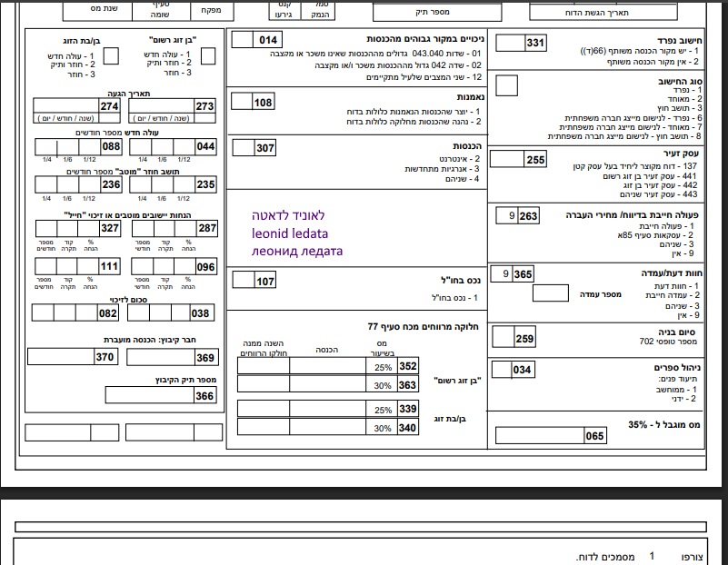Click the option text '3 - אנרגיות מתחדשות'
The height and width of the screenshot is (565, 728).
point(442,169)
